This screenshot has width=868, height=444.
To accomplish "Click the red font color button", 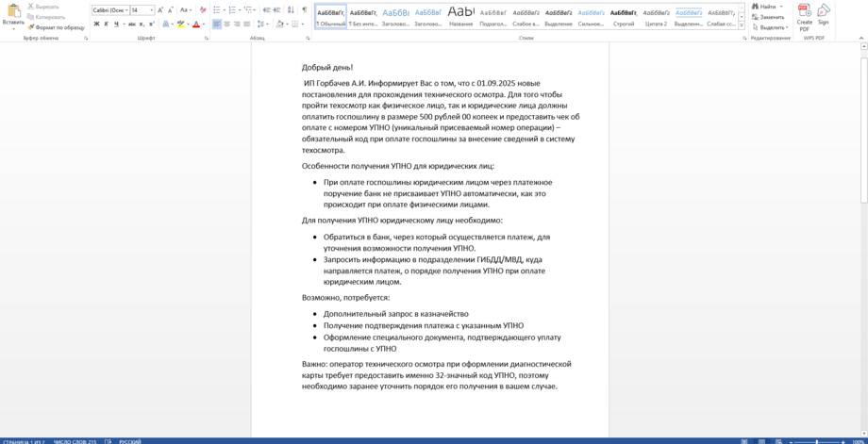I will pyautogui.click(x=196, y=25).
